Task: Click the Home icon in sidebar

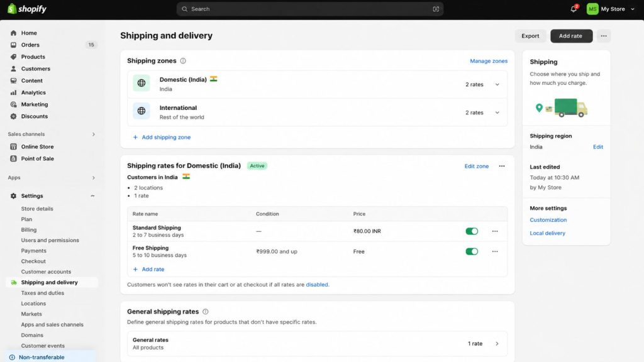Action: pos(14,33)
